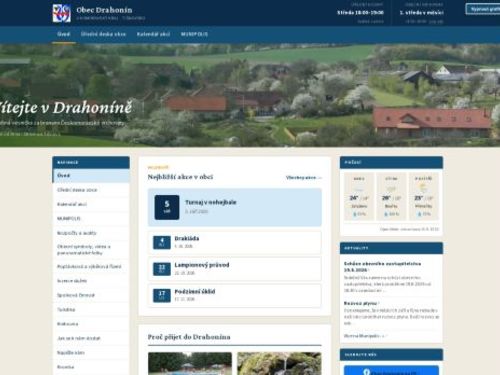Click the weather icon in the third forecast card
Image resolution: width=500 pixels, height=375 pixels.
point(423,188)
